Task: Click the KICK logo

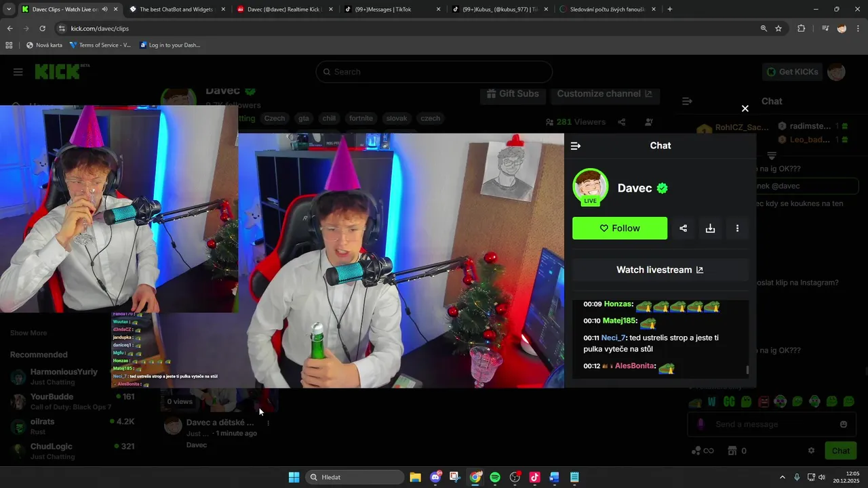Action: tap(62, 72)
